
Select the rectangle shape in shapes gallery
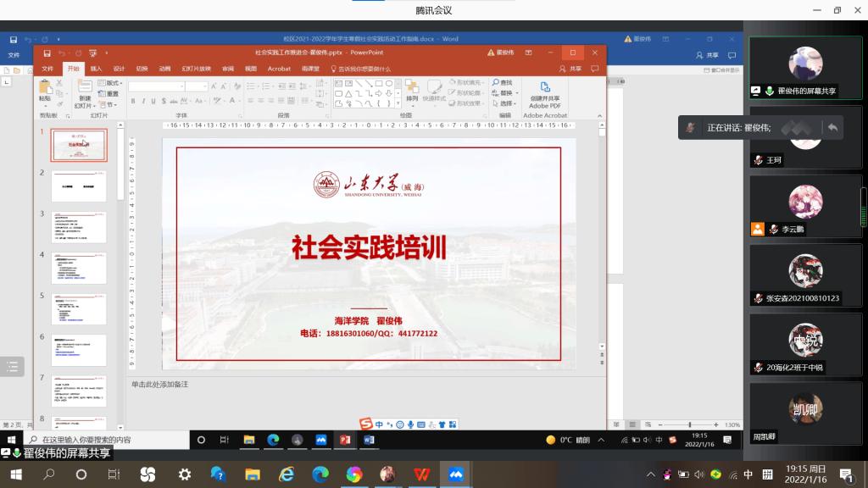coord(379,84)
